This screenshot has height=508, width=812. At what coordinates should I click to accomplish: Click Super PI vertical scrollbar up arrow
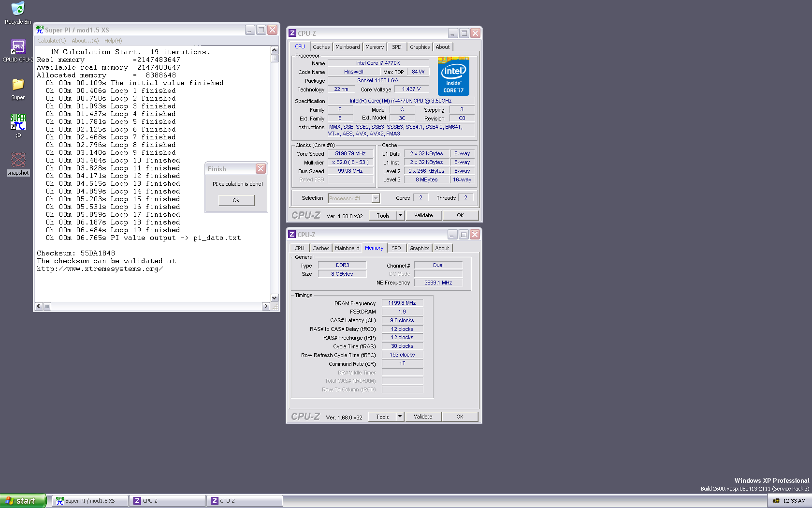pyautogui.click(x=275, y=50)
